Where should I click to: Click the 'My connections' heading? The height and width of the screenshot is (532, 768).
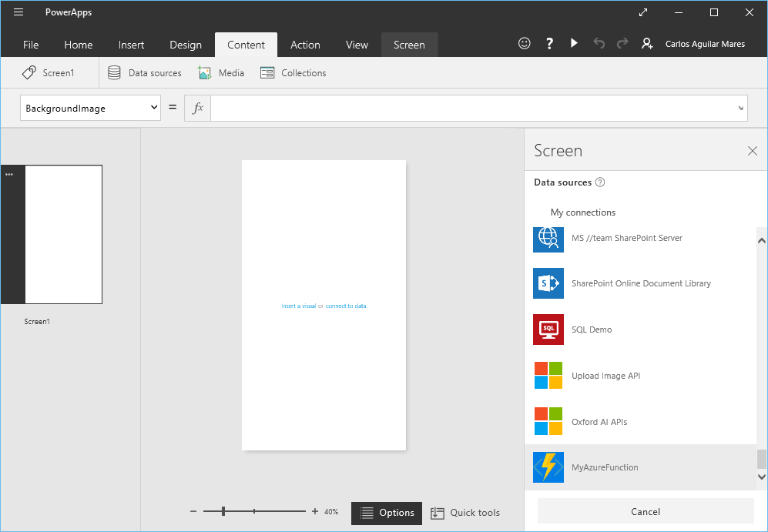click(583, 212)
